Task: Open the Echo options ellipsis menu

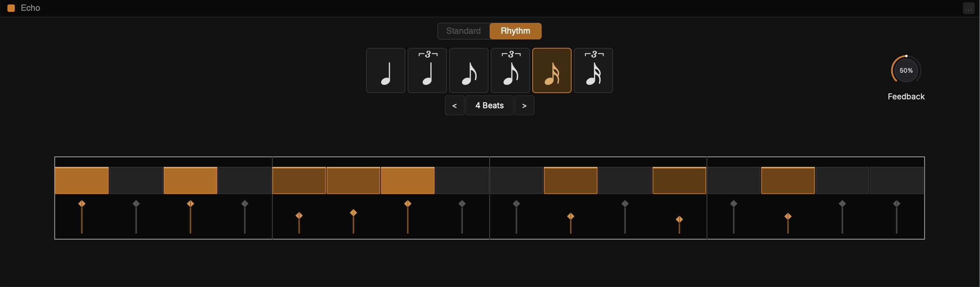Action: point(969,9)
